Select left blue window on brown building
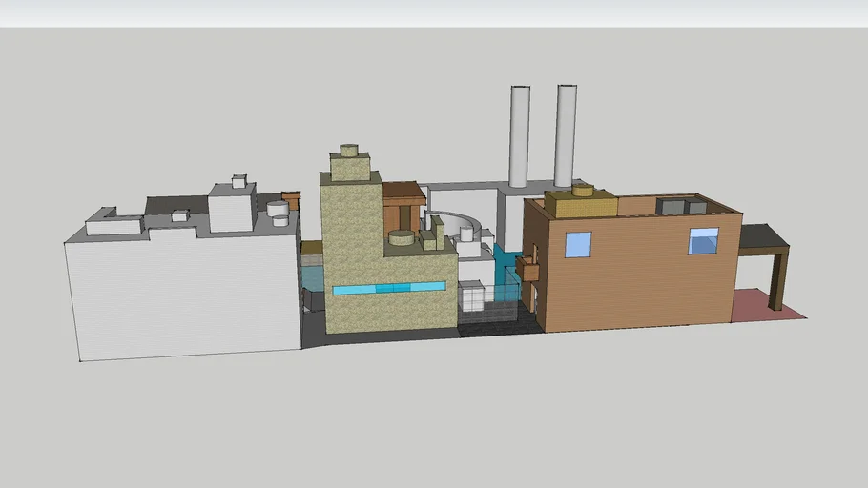The width and height of the screenshot is (868, 488). point(578,245)
